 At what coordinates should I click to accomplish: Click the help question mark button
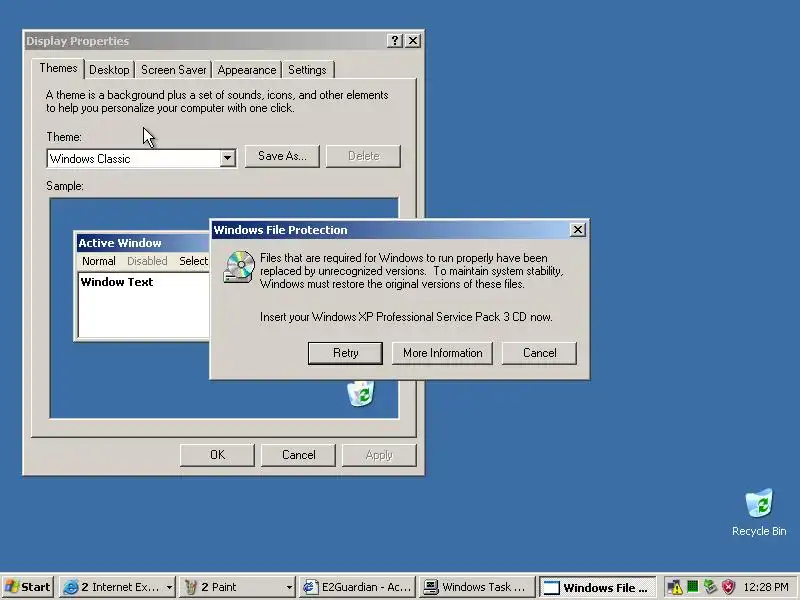click(x=395, y=41)
